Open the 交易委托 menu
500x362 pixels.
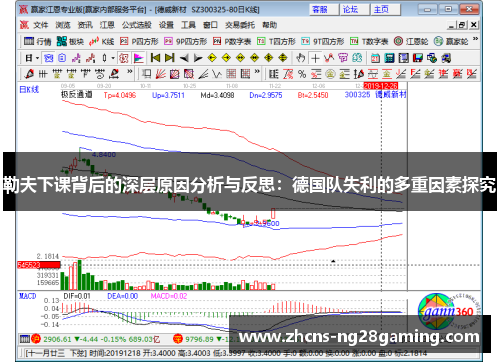[240, 25]
